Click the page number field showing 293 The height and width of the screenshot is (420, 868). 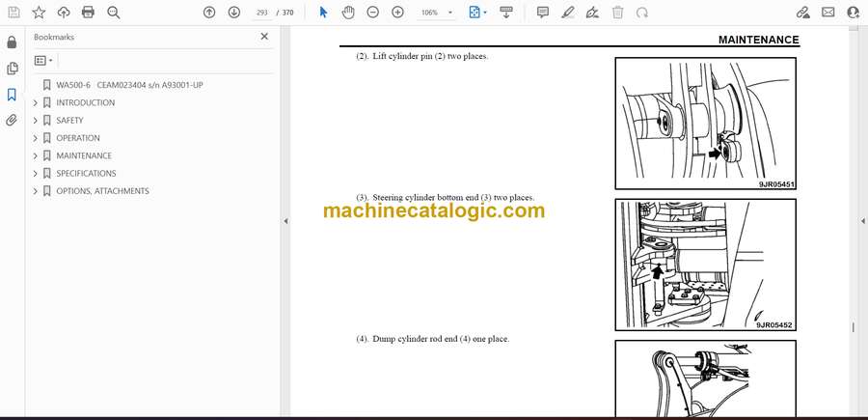pyautogui.click(x=261, y=13)
